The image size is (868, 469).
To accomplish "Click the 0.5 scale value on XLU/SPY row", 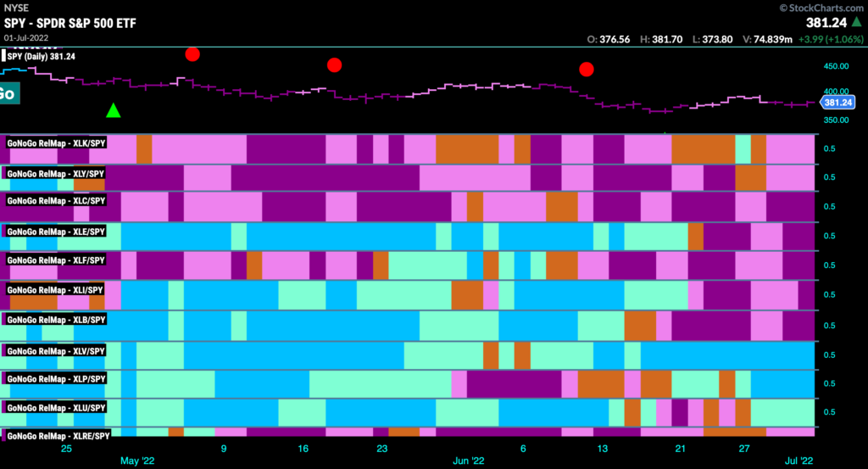I will click(829, 412).
